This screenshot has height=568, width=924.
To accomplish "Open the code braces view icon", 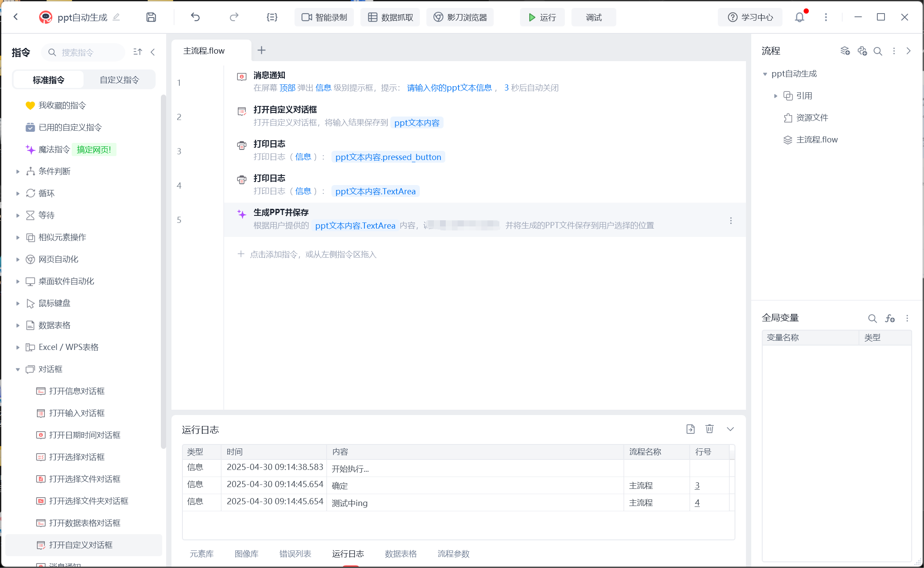I will (x=272, y=17).
